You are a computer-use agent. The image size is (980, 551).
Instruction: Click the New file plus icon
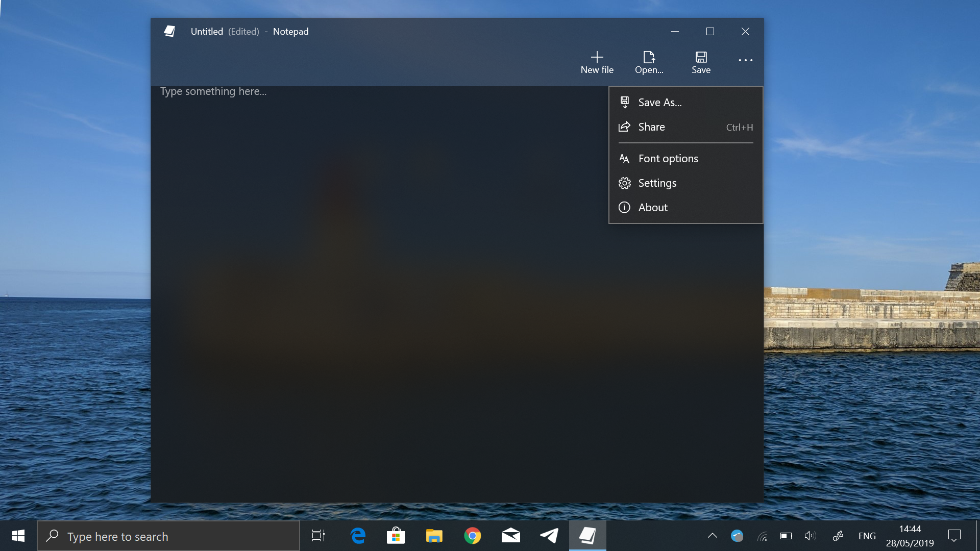(597, 57)
